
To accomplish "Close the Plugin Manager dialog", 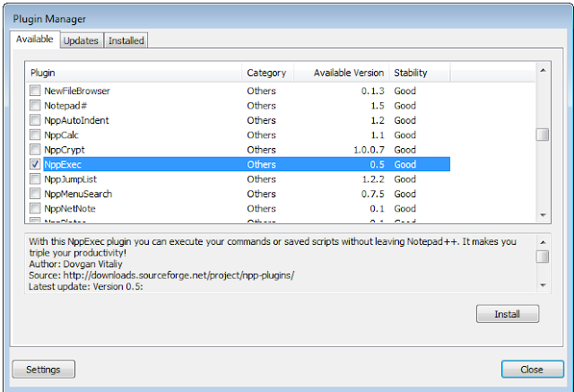I will point(532,370).
